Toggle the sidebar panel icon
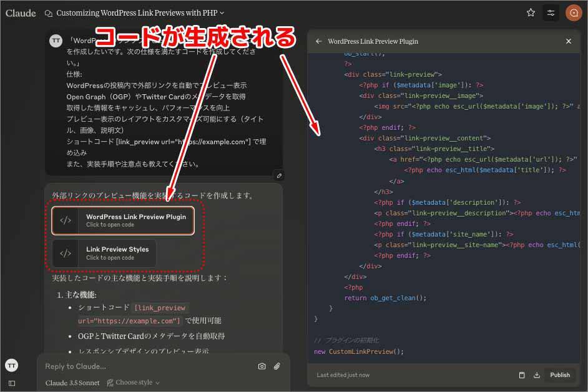Image resolution: width=588 pixels, height=392 pixels. [x=12, y=383]
